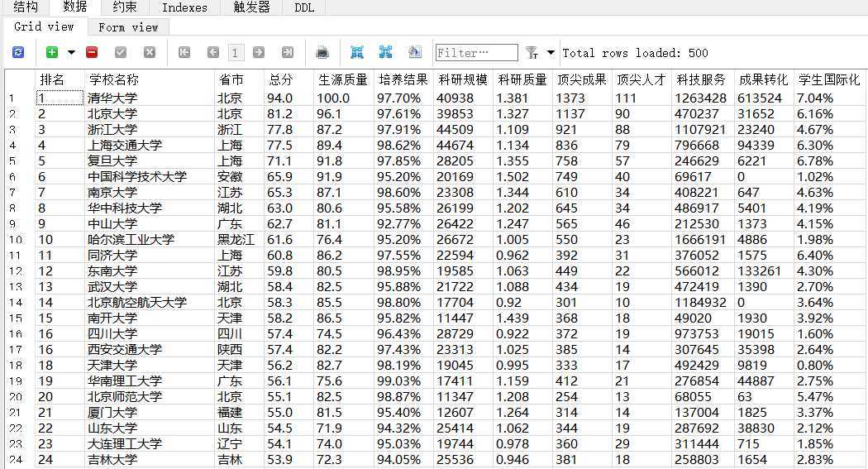Open the insert row dropdown arrow
The image size is (868, 469).
(x=71, y=53)
